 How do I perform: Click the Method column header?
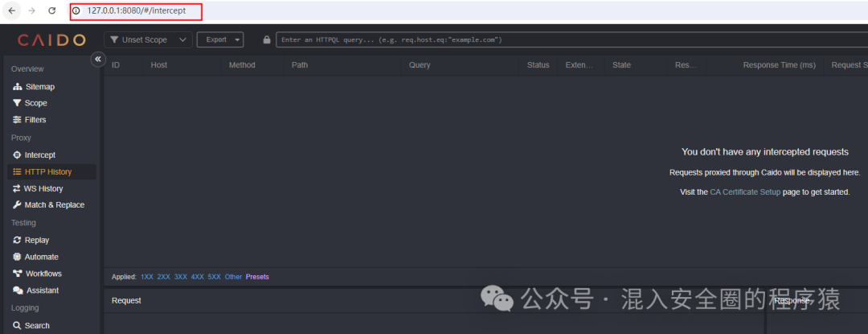click(242, 65)
